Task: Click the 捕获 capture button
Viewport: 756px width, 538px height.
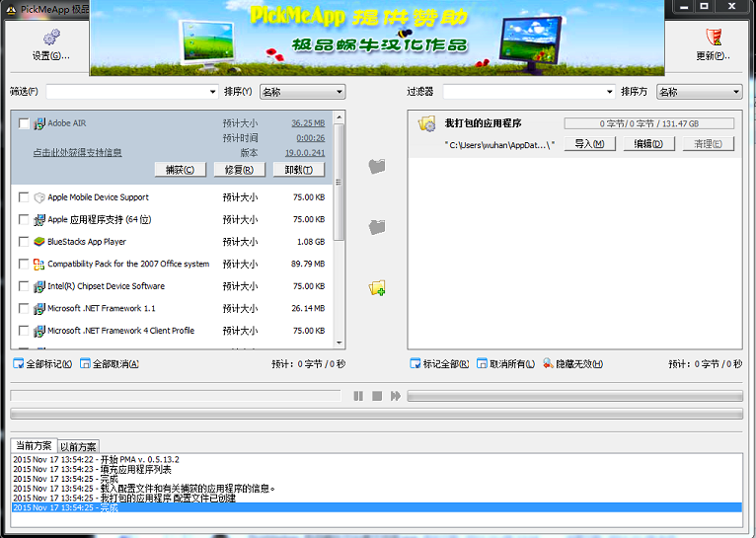Action: 181,170
